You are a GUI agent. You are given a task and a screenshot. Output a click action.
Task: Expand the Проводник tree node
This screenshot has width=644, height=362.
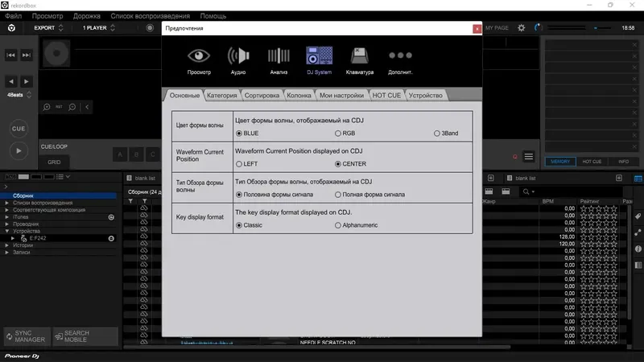click(x=6, y=224)
